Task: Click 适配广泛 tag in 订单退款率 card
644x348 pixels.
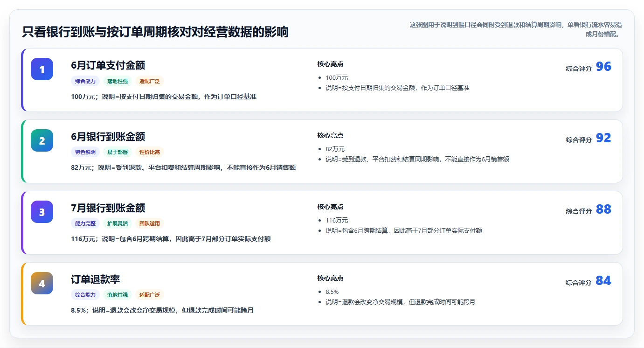Action: coord(150,295)
